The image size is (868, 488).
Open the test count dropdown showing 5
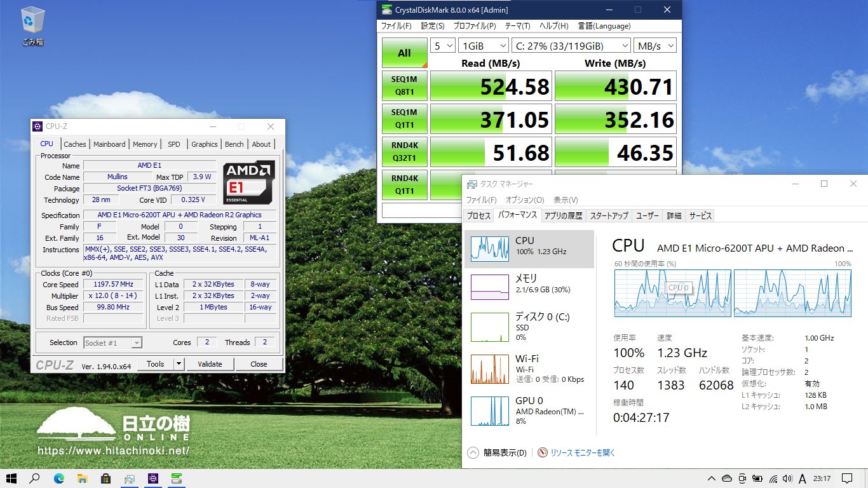point(443,46)
